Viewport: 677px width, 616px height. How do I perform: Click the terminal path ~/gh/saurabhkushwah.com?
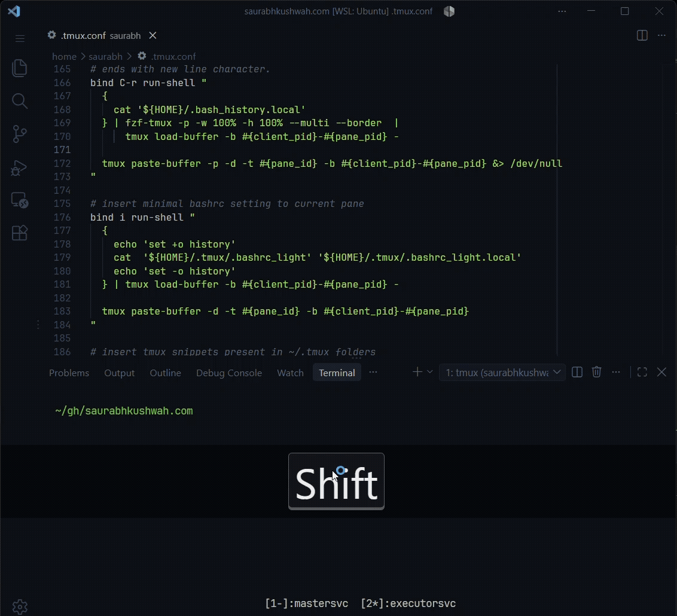[124, 411]
